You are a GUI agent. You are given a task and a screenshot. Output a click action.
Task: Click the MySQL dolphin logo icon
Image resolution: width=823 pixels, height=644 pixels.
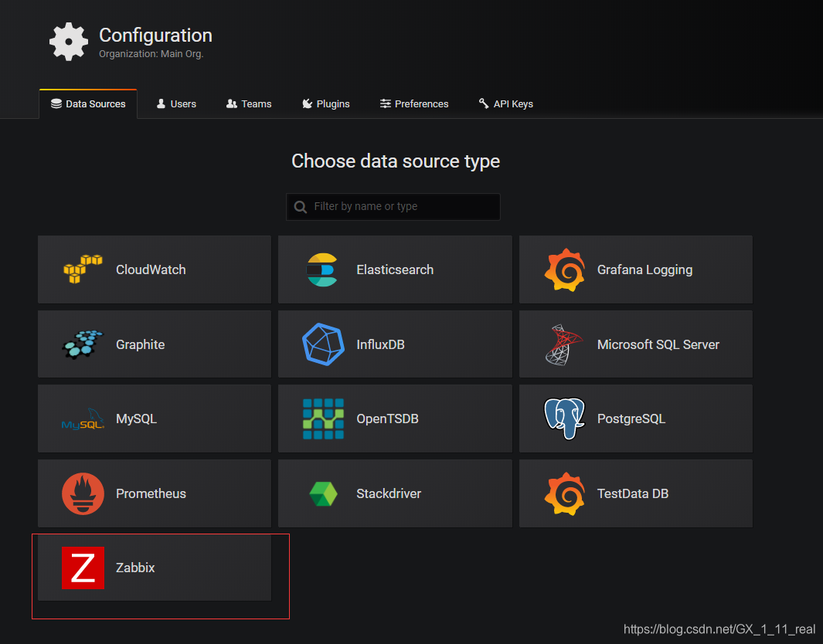[x=83, y=419]
